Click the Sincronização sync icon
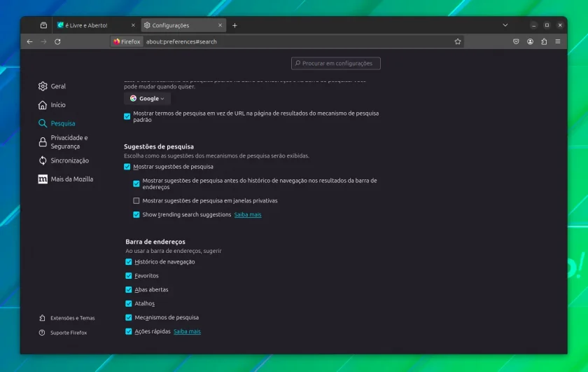 pos(43,160)
